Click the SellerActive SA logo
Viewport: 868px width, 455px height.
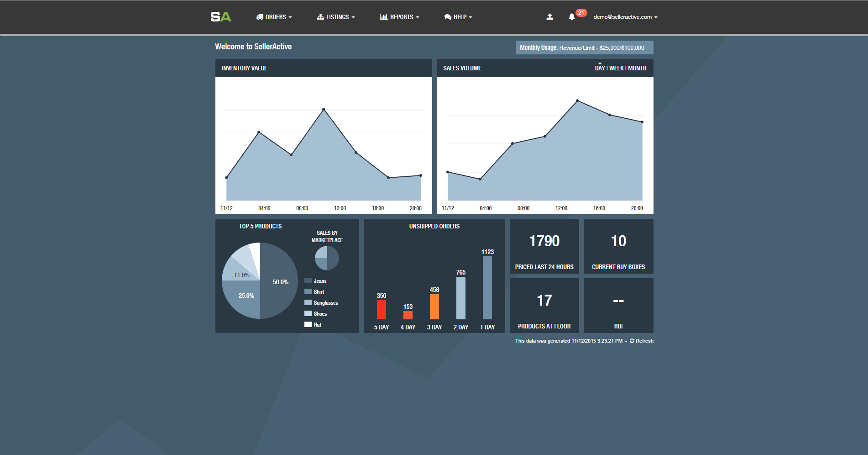(221, 17)
